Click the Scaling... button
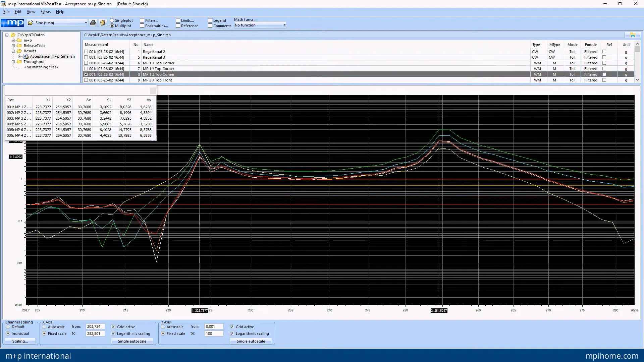Image resolution: width=644 pixels, height=362 pixels. (20, 341)
